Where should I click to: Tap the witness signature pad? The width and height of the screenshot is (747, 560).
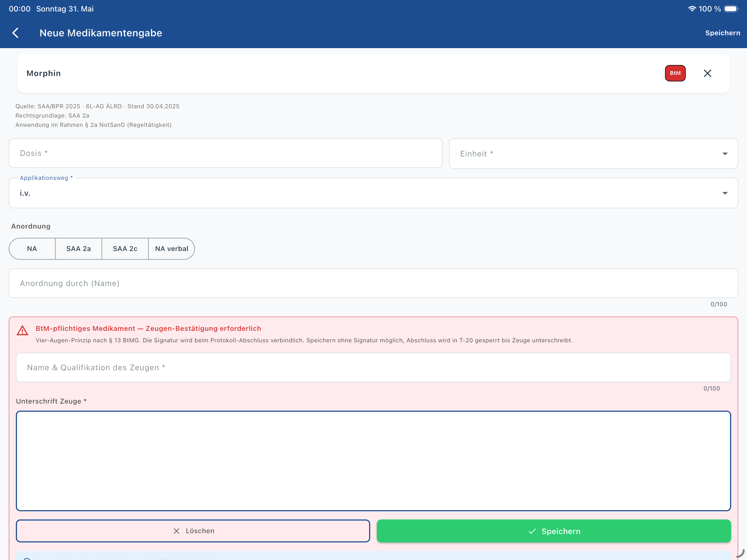point(373,461)
